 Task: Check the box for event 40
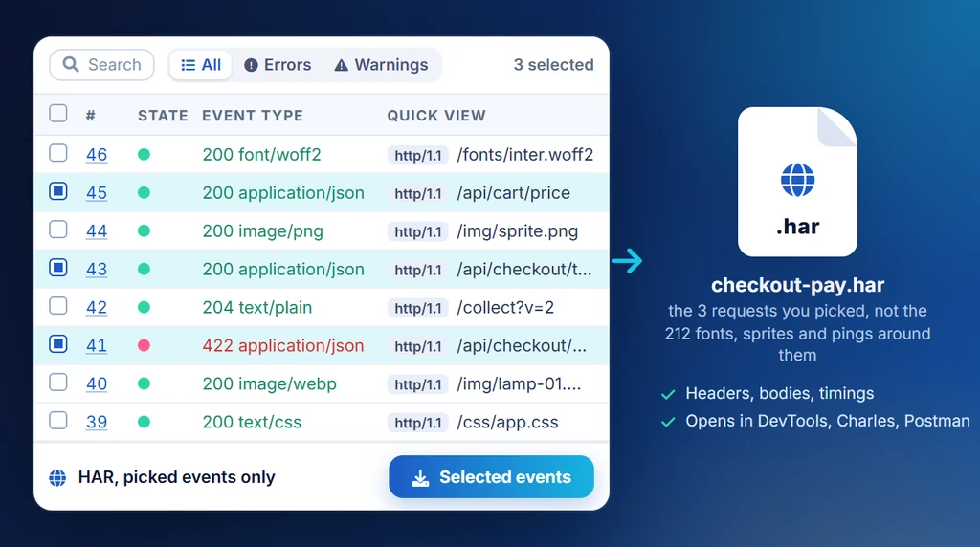click(58, 383)
